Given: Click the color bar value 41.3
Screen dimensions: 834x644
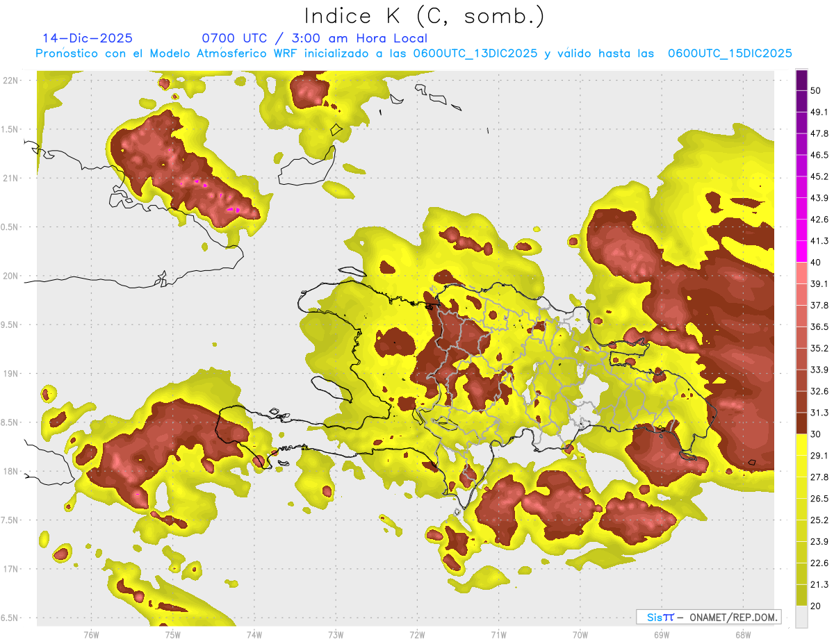Looking at the screenshot, I should coord(819,241).
